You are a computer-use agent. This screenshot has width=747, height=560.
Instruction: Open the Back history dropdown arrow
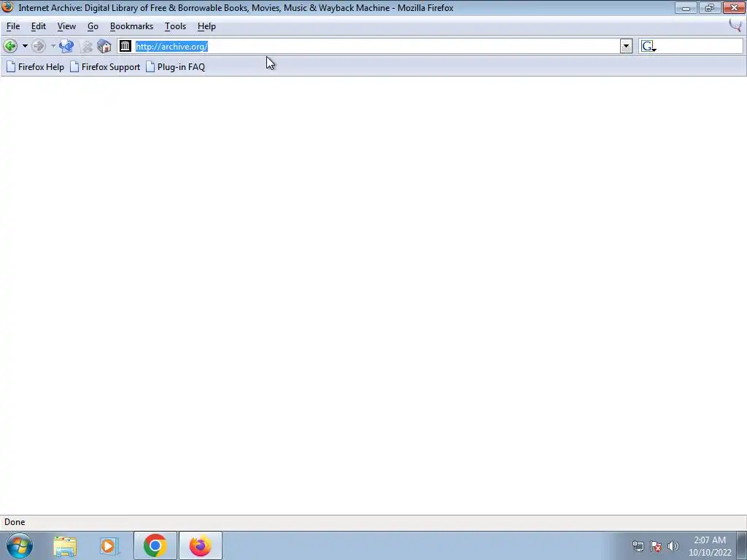25,46
